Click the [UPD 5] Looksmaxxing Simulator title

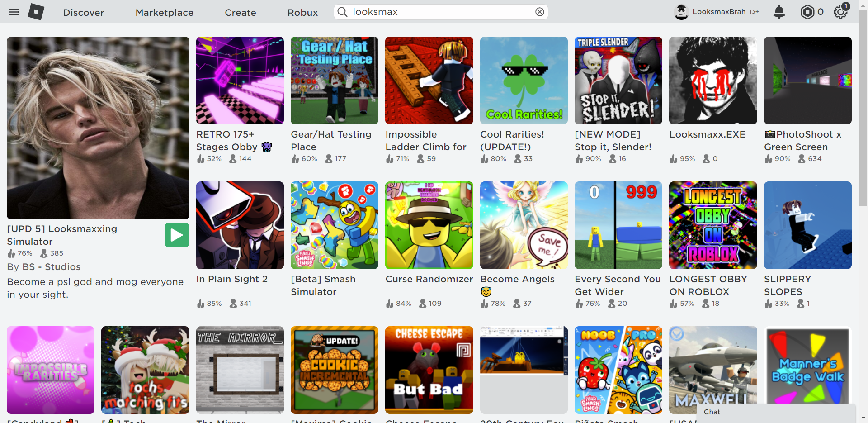coord(62,235)
